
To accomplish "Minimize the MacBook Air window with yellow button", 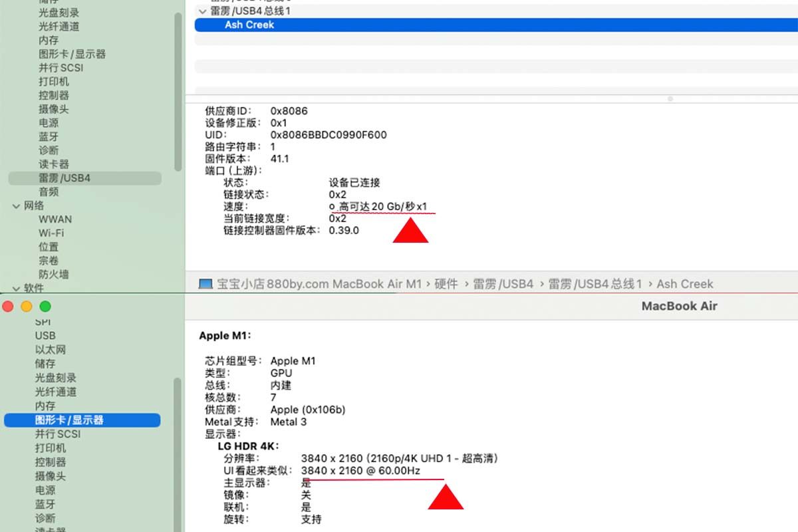I will [x=27, y=307].
